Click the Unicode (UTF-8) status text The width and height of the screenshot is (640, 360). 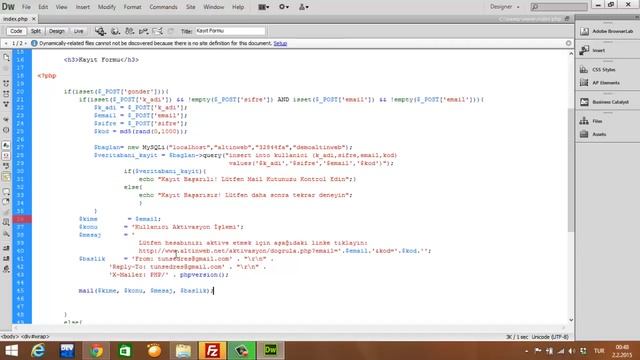[550, 337]
